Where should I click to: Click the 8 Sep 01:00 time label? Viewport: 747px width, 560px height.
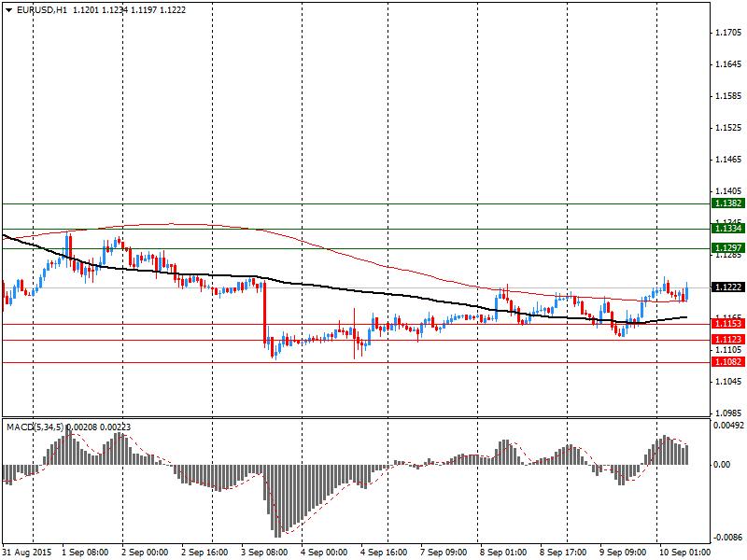(x=503, y=553)
